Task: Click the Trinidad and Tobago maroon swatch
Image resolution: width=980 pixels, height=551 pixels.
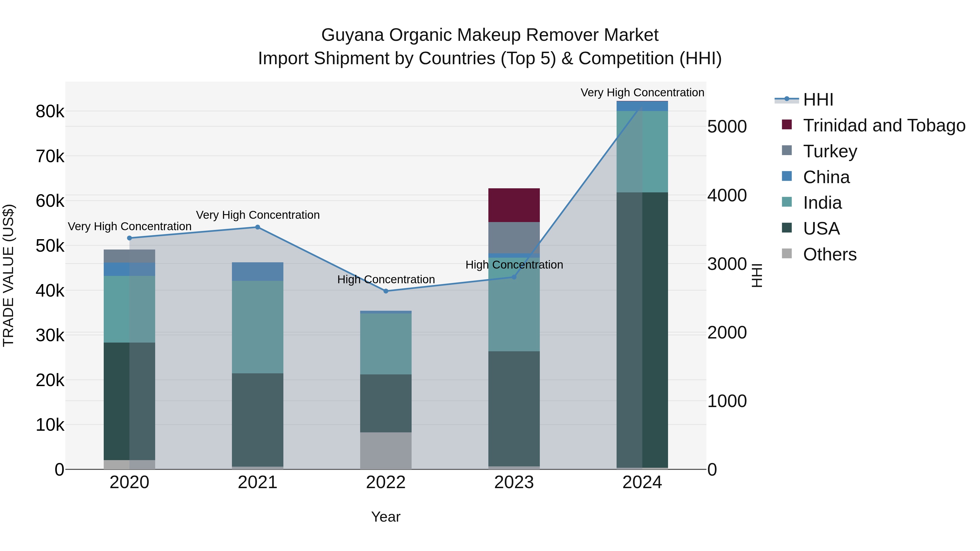Action: (787, 124)
